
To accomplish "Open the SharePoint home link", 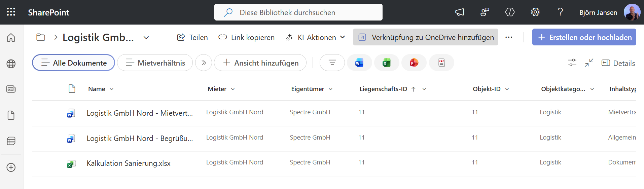I will click(x=48, y=12).
